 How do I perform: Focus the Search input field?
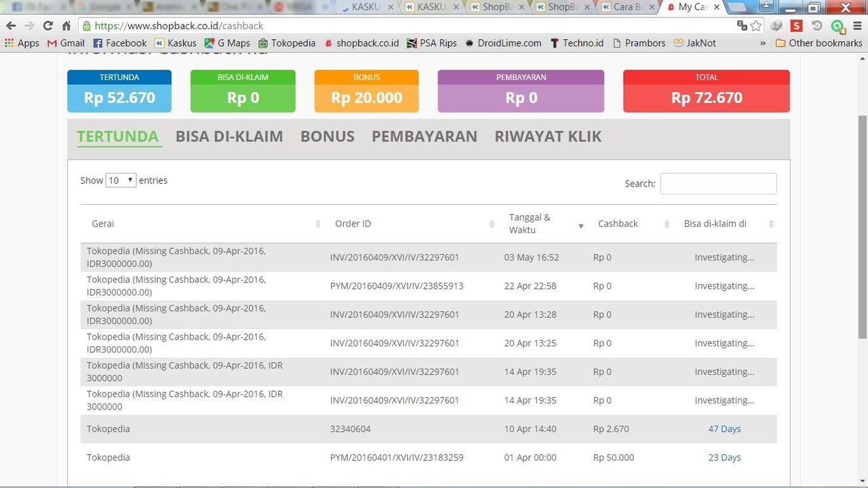718,184
